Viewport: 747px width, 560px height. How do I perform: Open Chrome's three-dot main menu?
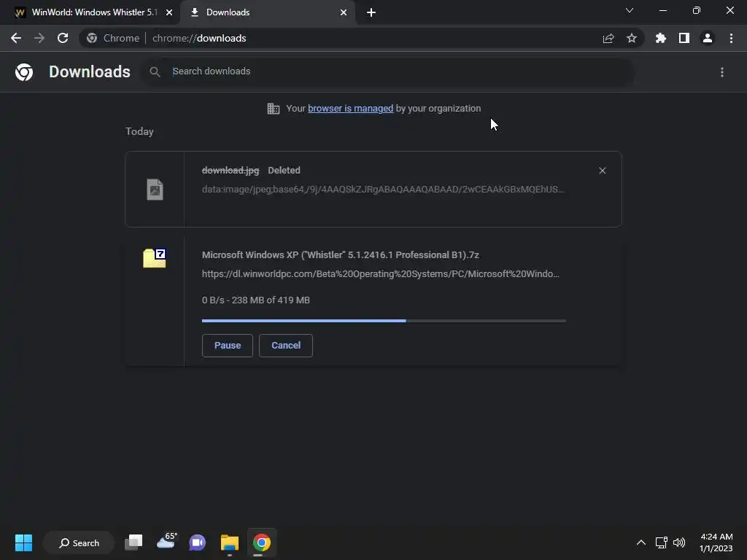[731, 38]
